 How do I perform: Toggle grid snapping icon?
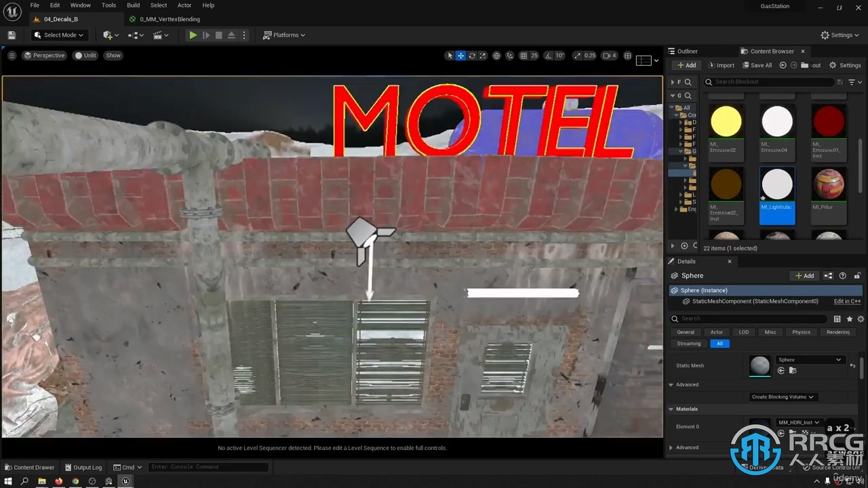pos(524,56)
